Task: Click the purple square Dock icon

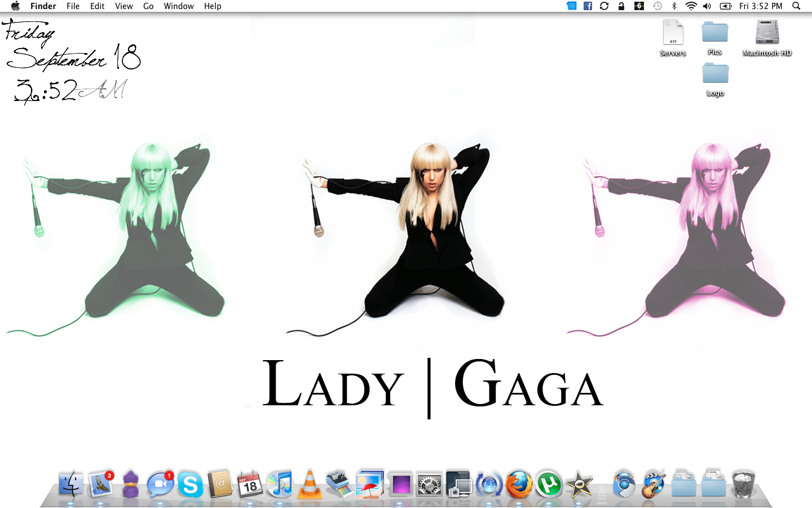Action: coord(401,484)
